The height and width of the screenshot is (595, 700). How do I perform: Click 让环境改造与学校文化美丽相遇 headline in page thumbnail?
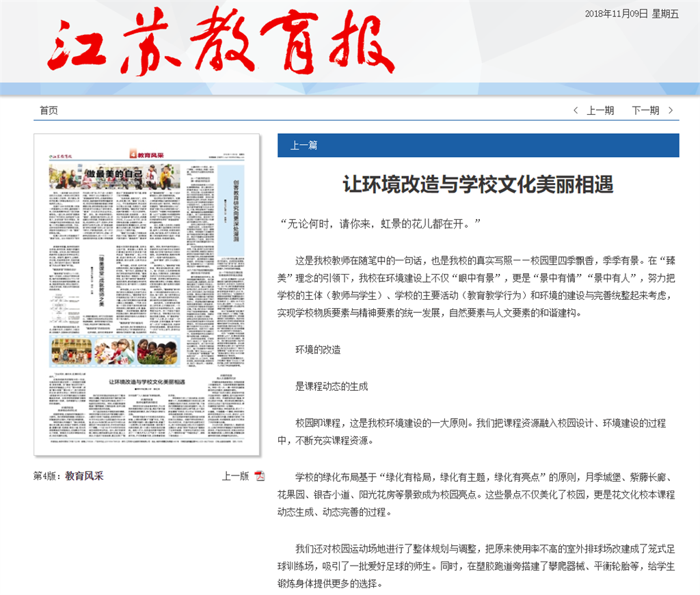[x=148, y=381]
